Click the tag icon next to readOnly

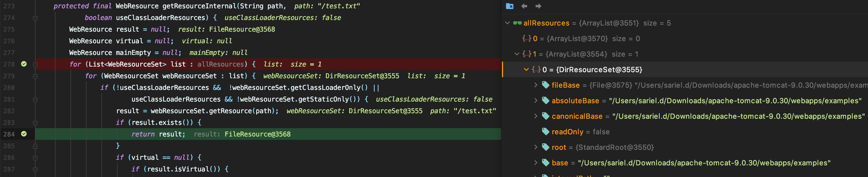click(545, 132)
